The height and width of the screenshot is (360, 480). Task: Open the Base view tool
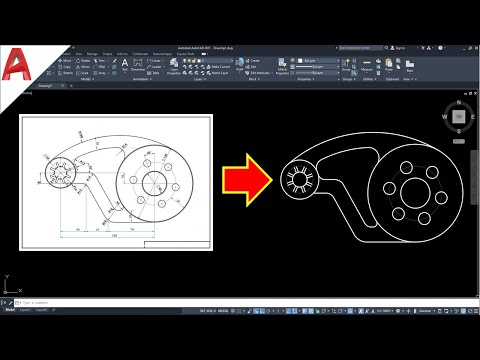pos(410,66)
